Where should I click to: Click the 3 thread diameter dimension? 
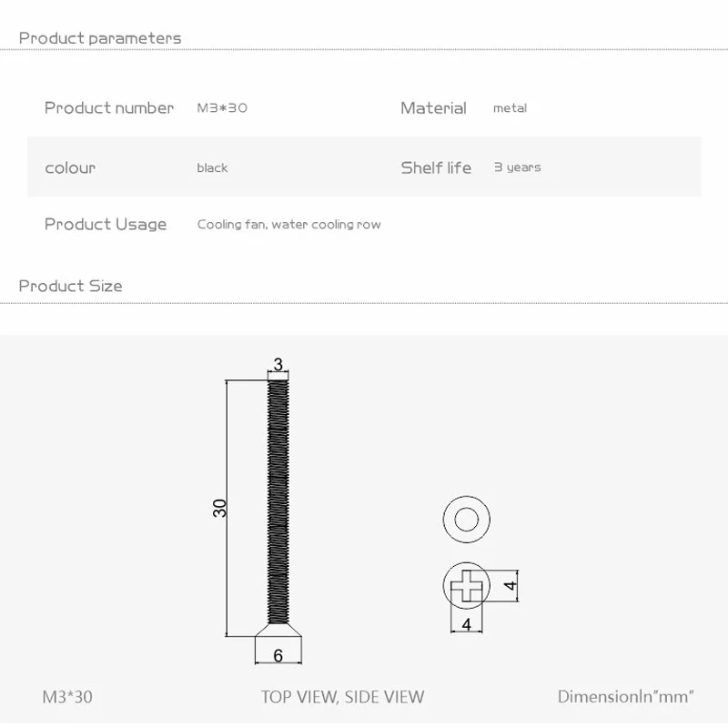278,365
